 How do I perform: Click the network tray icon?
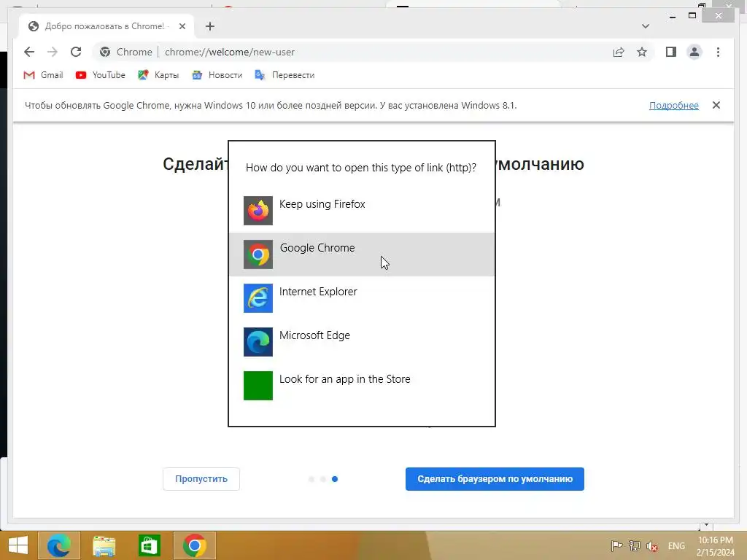point(634,545)
